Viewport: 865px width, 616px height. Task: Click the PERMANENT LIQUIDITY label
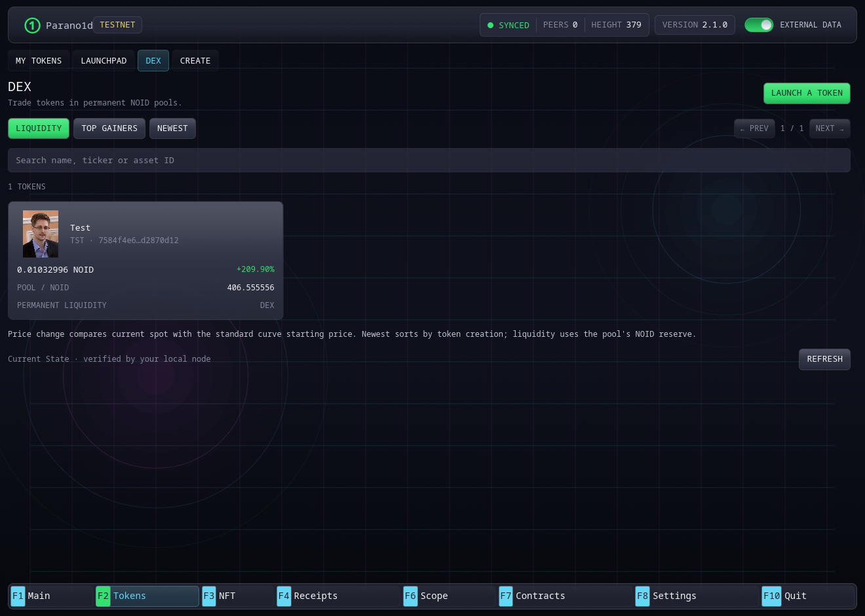(x=62, y=305)
